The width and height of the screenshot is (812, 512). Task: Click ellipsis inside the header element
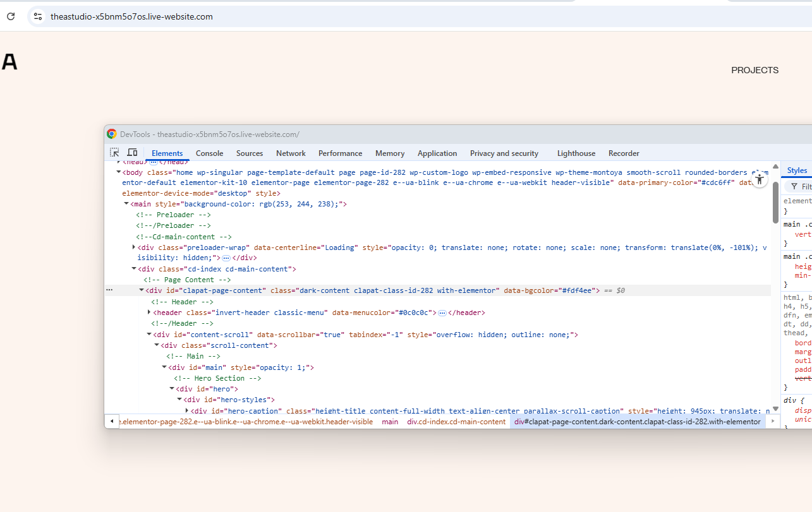[442, 313]
